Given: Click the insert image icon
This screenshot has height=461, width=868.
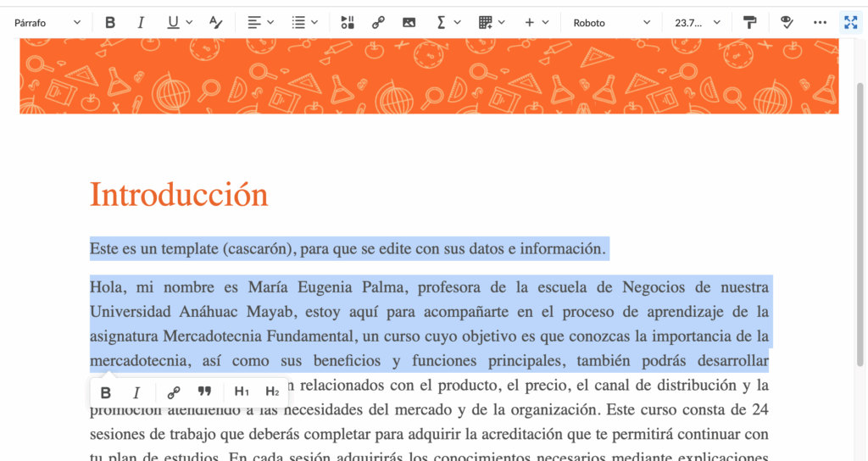Looking at the screenshot, I should point(409,23).
